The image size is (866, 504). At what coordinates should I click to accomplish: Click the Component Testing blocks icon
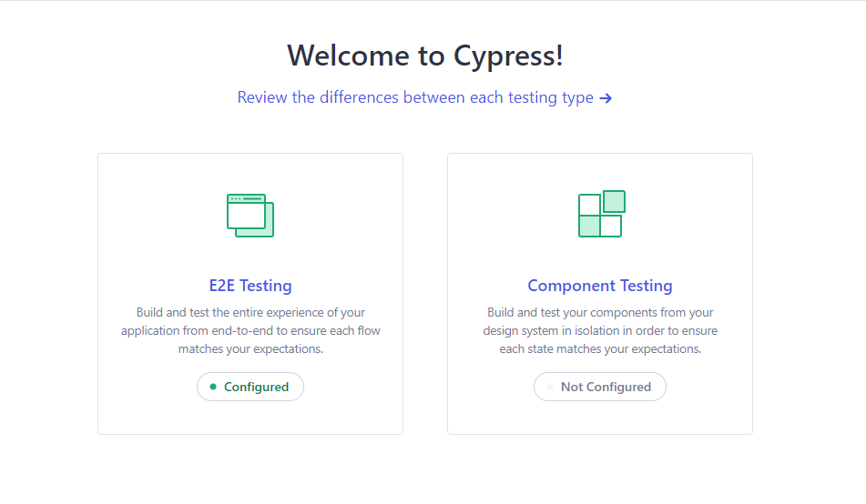click(x=601, y=214)
